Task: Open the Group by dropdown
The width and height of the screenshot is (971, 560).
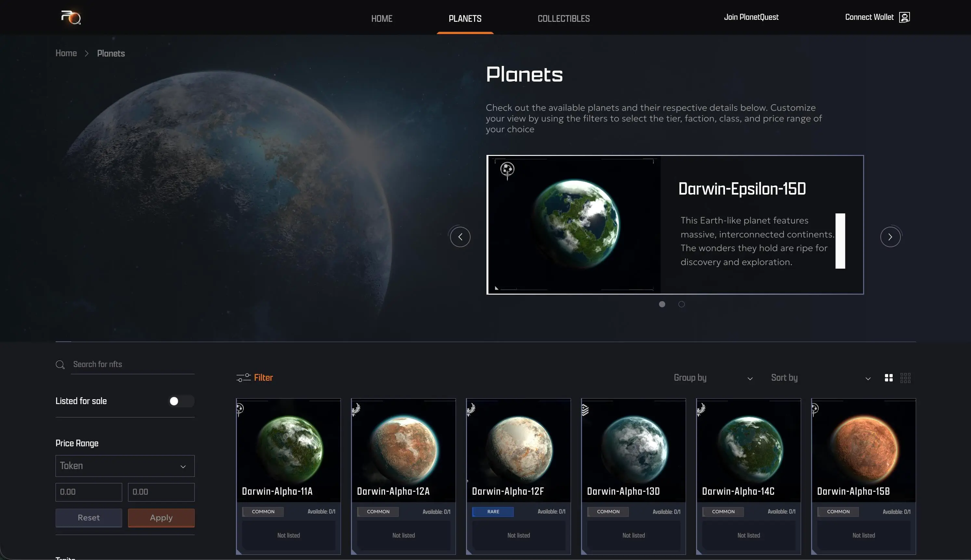Action: tap(713, 378)
